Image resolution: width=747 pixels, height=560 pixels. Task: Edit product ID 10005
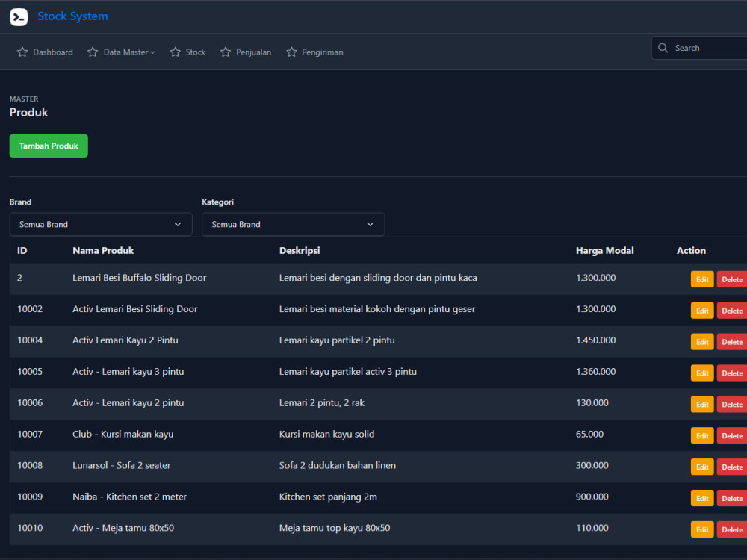[x=702, y=373]
